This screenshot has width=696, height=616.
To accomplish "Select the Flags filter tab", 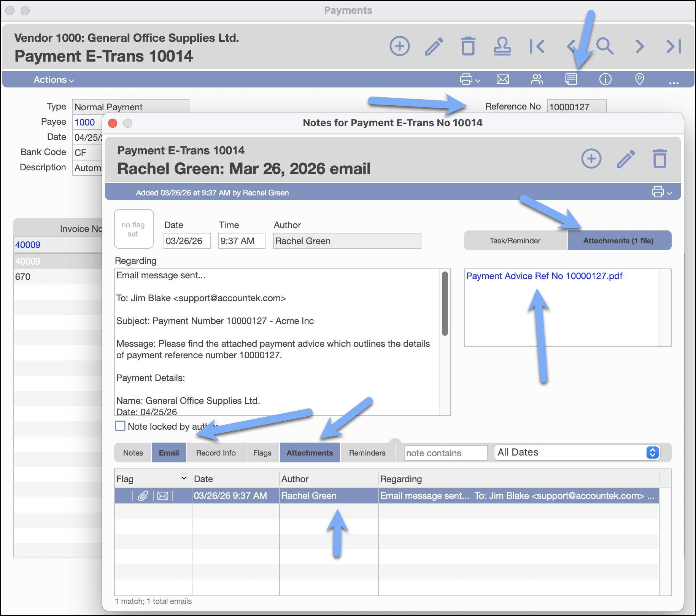I will click(262, 453).
